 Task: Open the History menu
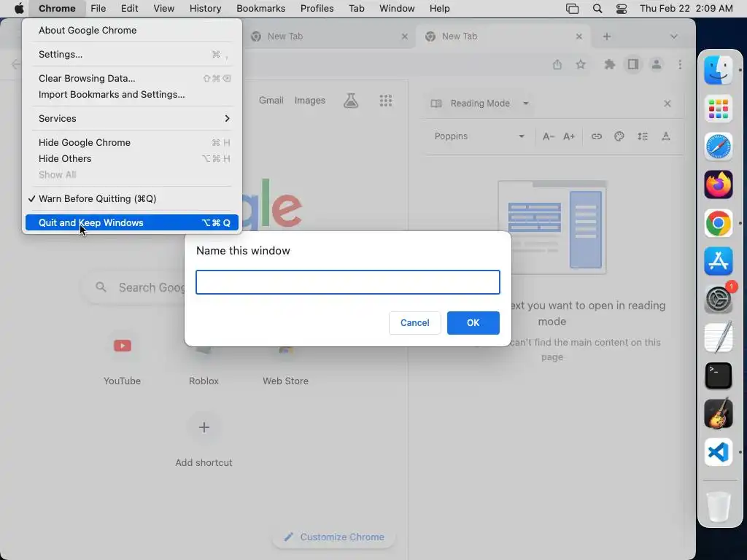[x=205, y=8]
